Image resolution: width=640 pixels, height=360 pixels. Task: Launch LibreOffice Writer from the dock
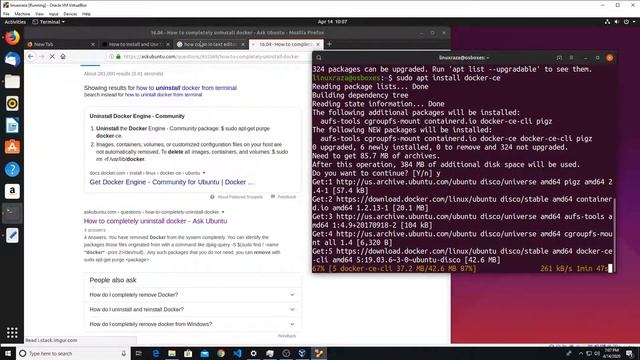coord(12,125)
